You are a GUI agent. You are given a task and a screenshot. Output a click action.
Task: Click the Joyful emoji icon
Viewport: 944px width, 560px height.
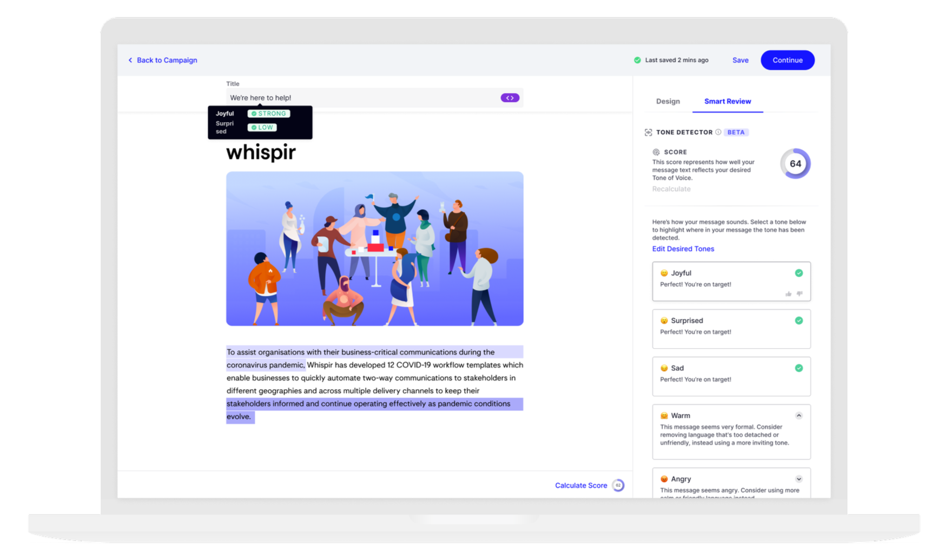pos(664,273)
